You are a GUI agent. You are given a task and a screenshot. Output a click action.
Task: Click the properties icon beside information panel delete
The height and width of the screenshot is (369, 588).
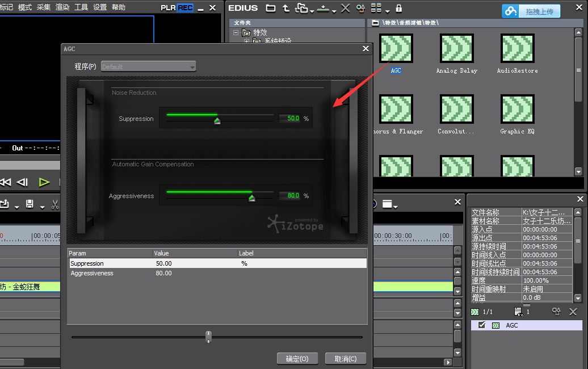coord(556,311)
